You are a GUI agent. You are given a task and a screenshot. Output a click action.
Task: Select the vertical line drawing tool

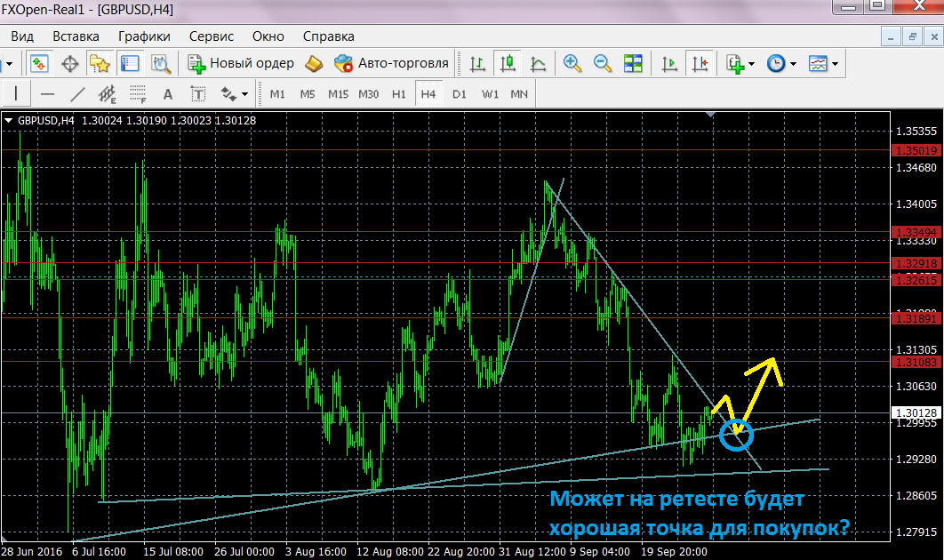[x=16, y=94]
